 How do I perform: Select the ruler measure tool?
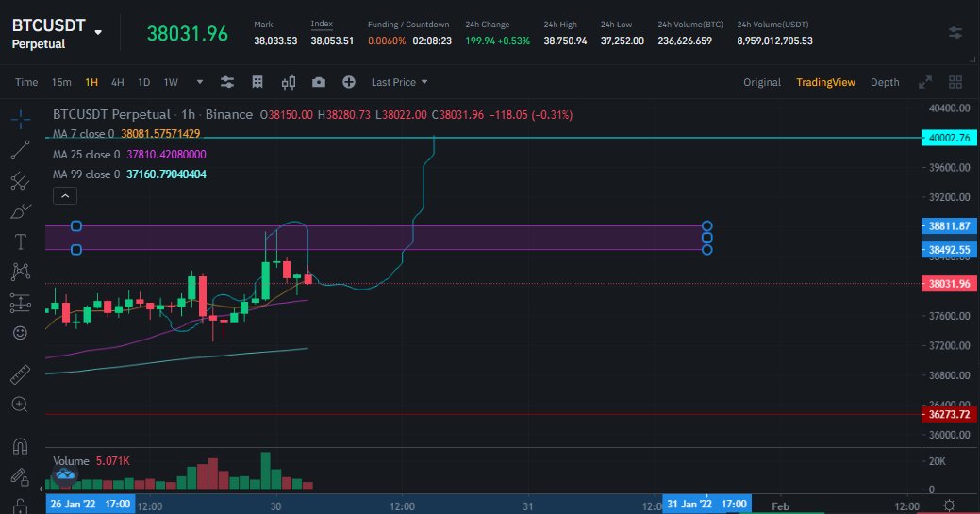pyautogui.click(x=20, y=374)
